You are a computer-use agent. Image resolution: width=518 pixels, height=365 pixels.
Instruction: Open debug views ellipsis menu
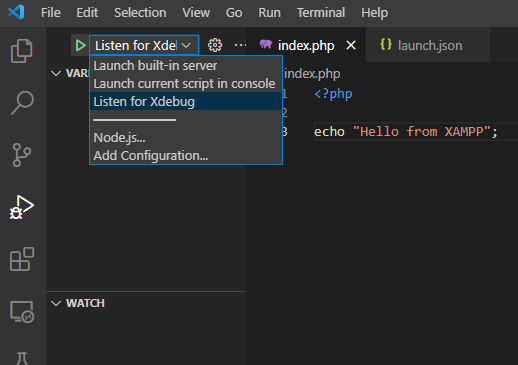(x=240, y=45)
